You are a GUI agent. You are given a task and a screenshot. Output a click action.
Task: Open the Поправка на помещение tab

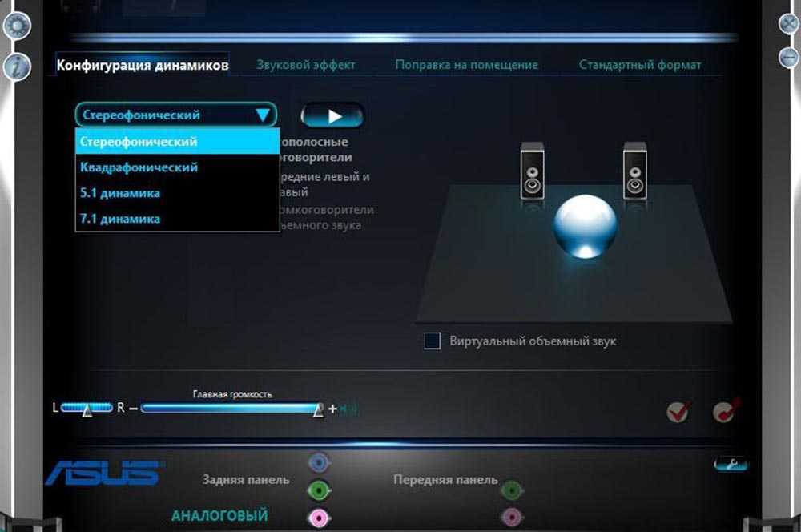tap(466, 65)
